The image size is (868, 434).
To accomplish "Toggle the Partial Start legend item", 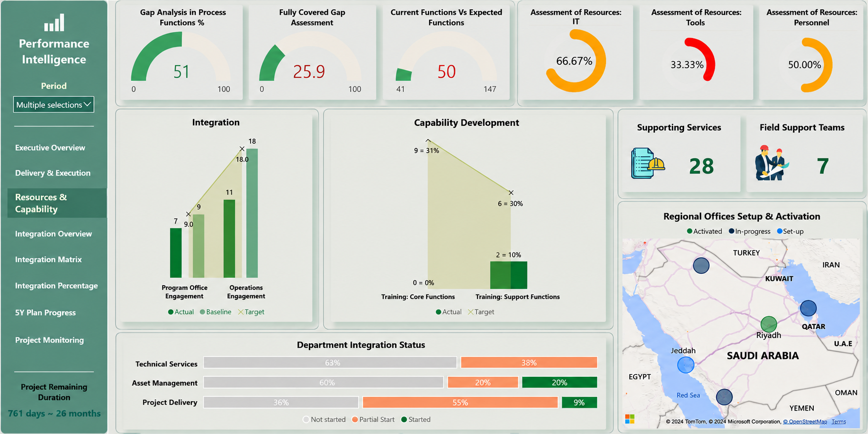I will (x=373, y=419).
